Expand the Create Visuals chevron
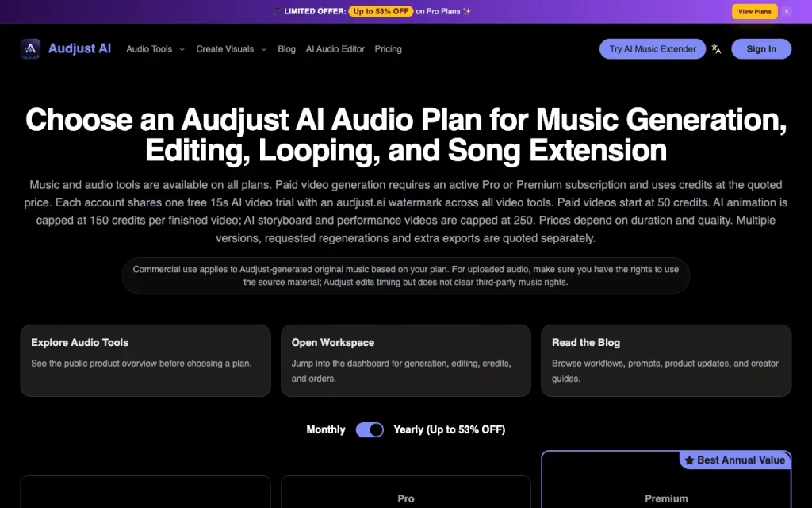This screenshot has width=812, height=508. [263, 49]
